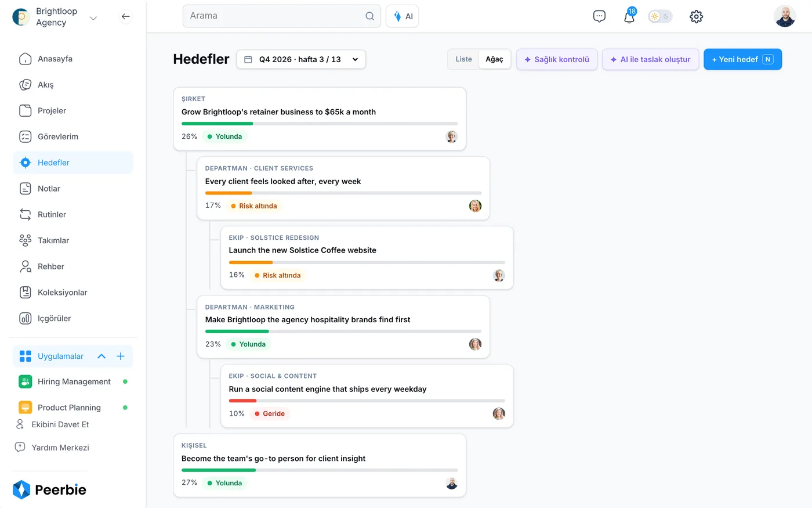Image resolution: width=812 pixels, height=508 pixels.
Task: Add a new app with plus icon
Action: 121,356
